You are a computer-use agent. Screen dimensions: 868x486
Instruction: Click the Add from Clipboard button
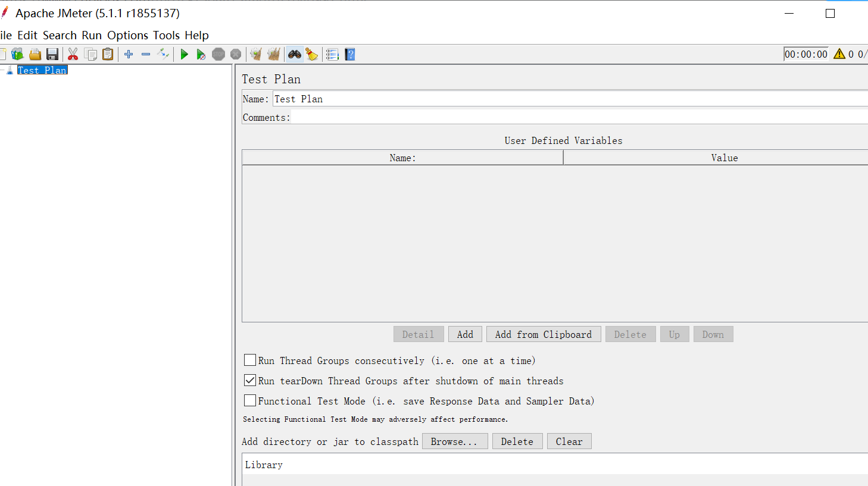(544, 334)
